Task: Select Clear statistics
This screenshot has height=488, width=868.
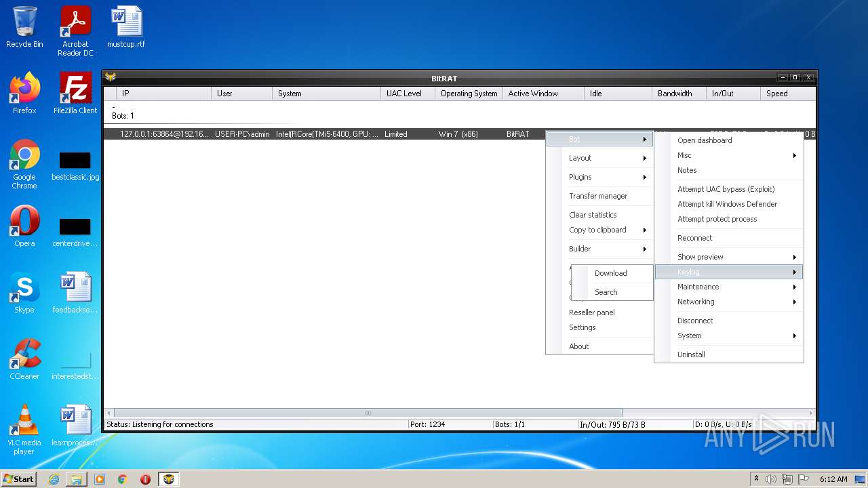Action: (x=600, y=215)
